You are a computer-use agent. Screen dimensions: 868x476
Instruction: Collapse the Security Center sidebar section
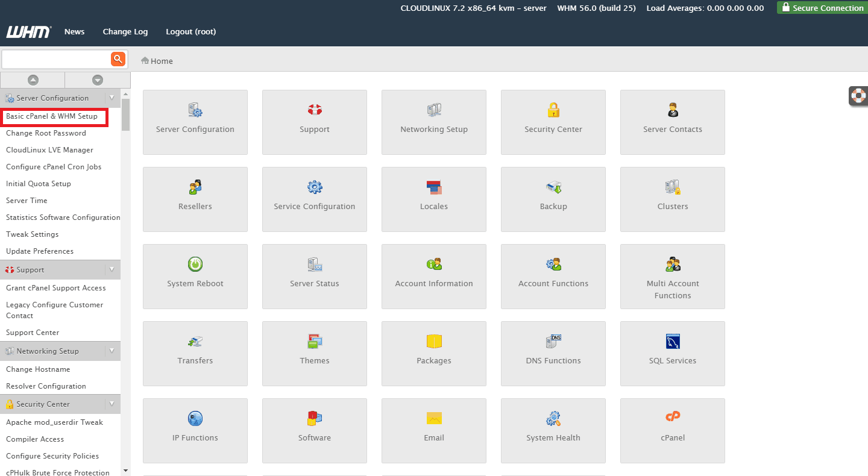(112, 404)
